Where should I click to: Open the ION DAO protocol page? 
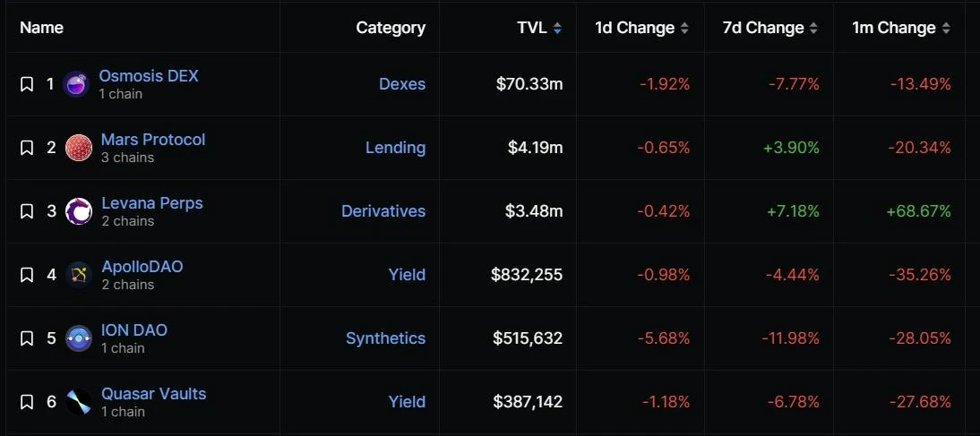coord(134,330)
